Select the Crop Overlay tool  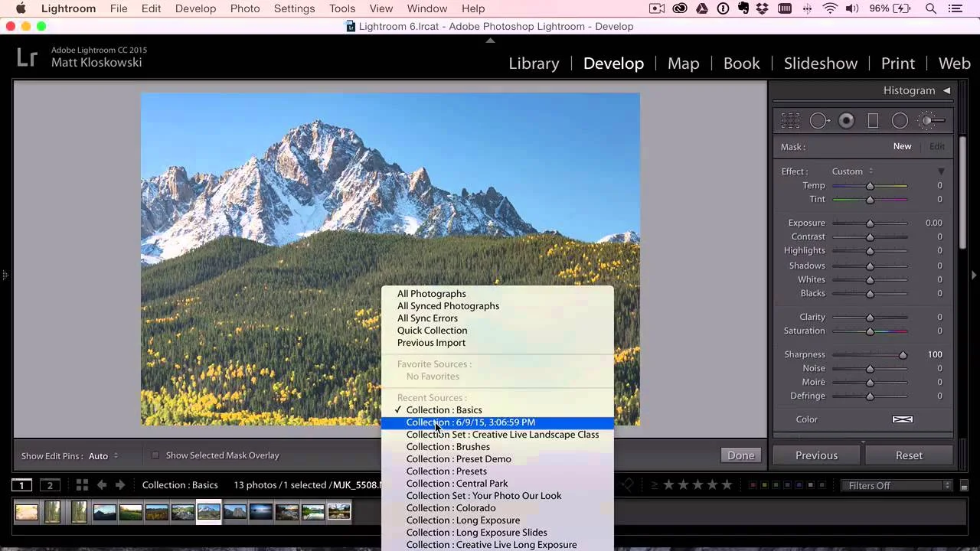point(791,120)
